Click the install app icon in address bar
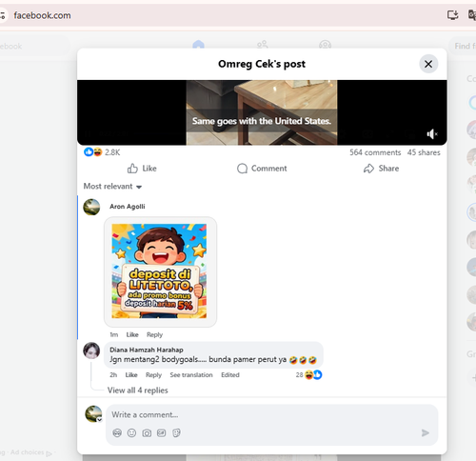 tap(452, 15)
